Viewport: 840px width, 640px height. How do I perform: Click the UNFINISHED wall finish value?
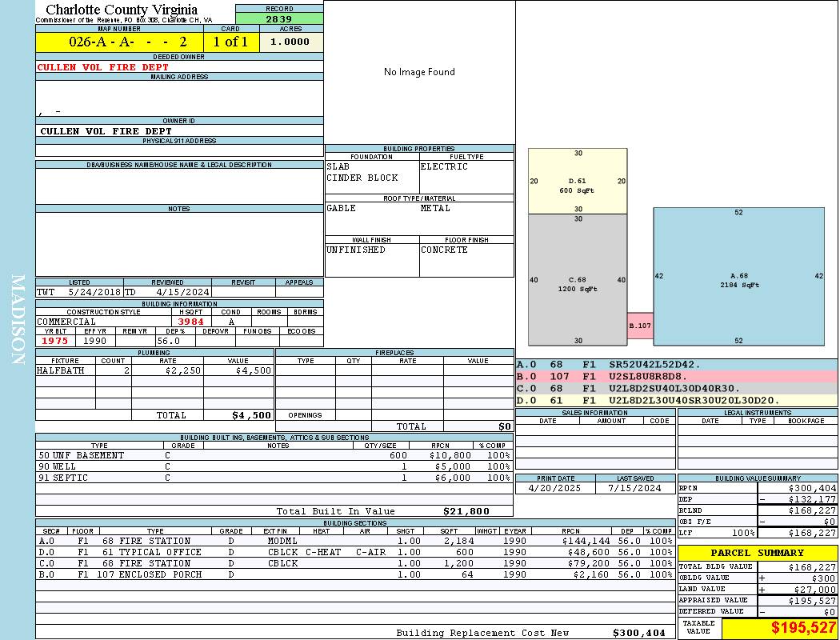click(x=356, y=250)
